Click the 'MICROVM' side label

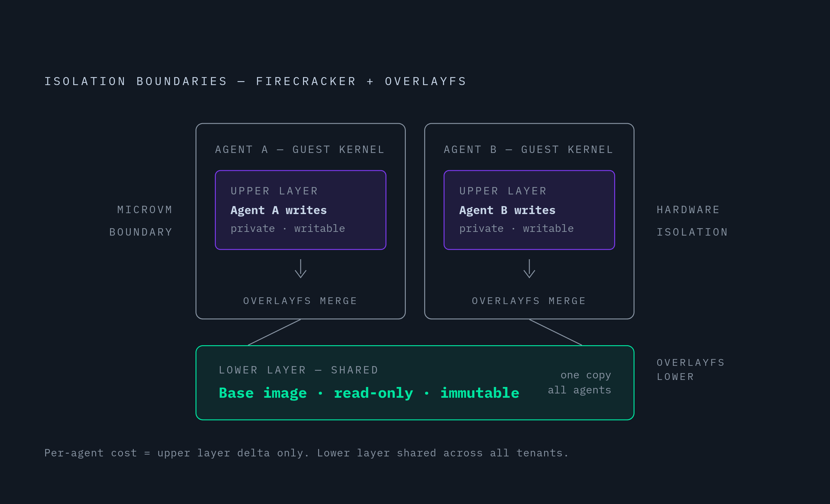coord(145,209)
